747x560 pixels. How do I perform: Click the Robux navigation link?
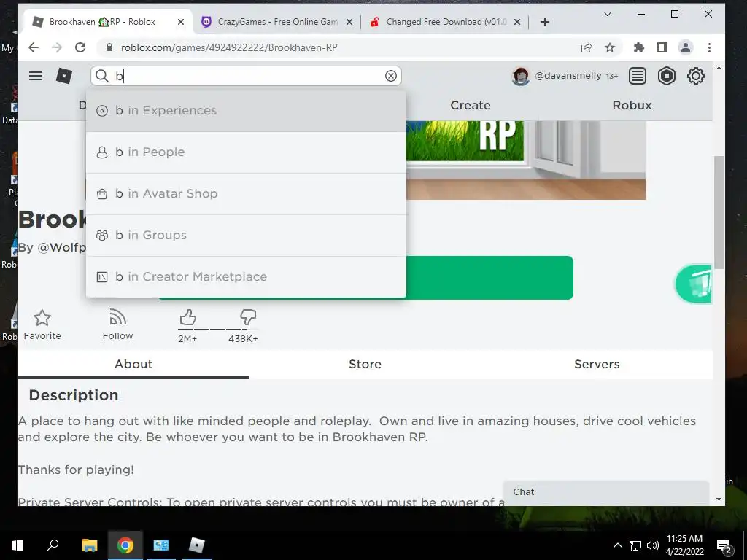coord(632,105)
